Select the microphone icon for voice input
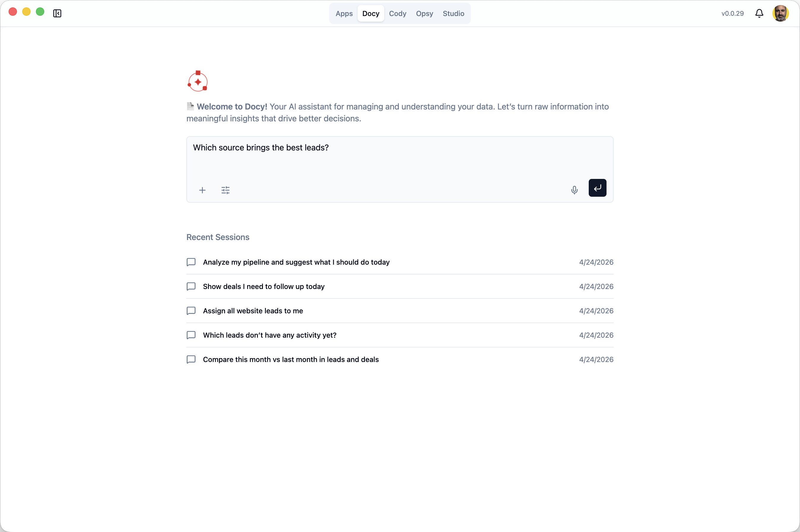Viewport: 800px width, 532px height. (574, 190)
